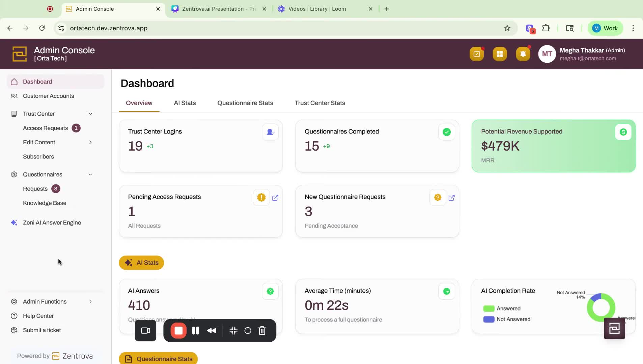The width and height of the screenshot is (643, 364).
Task: Open the New Questionnaire Requests external link
Action: (x=452, y=198)
